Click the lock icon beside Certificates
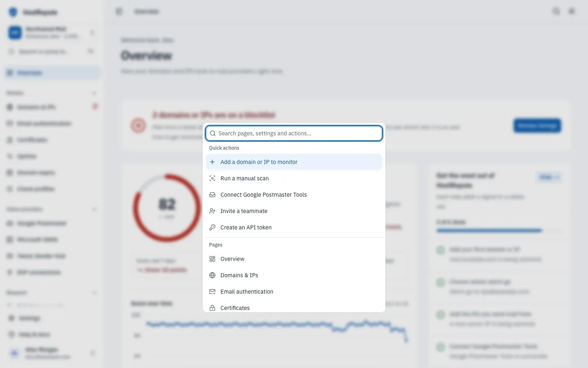The image size is (588, 368). (x=212, y=308)
